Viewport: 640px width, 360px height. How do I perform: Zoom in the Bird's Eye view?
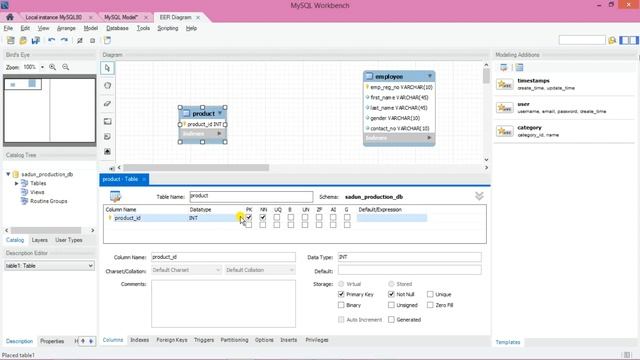pos(53,67)
